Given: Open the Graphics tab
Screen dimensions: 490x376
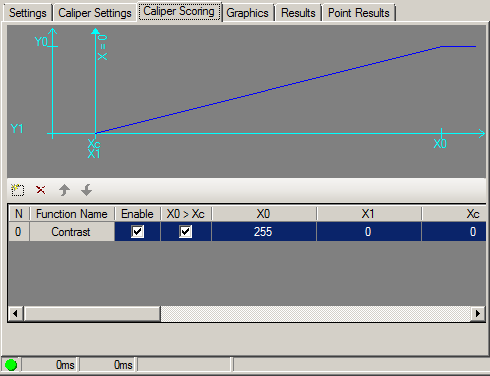Looking at the screenshot, I should (x=247, y=13).
